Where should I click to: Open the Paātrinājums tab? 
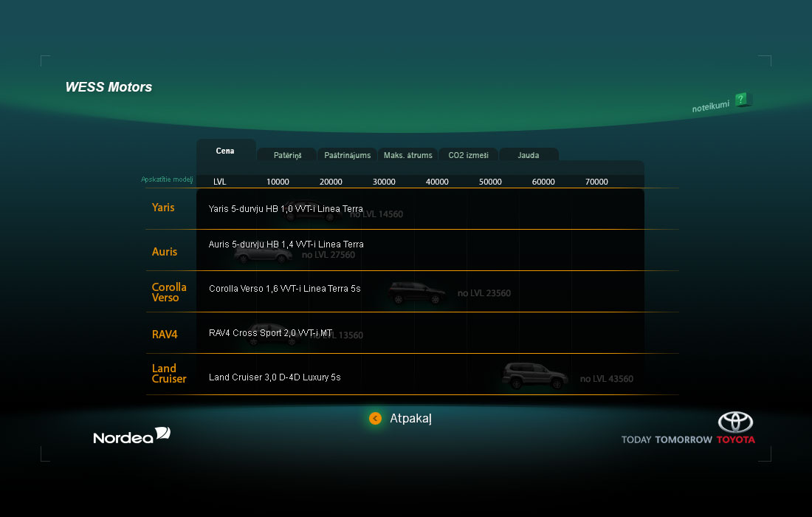pyautogui.click(x=348, y=155)
